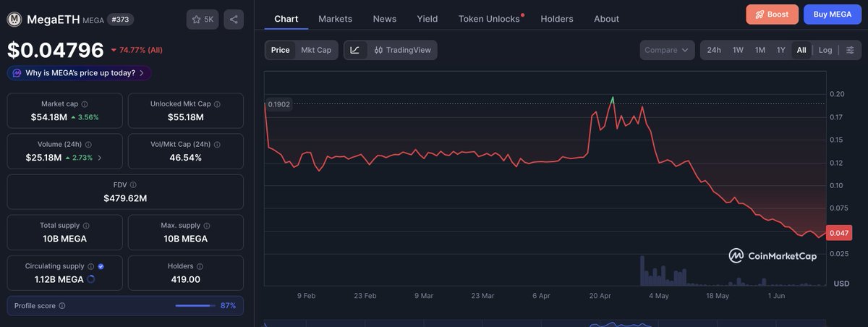Open the Compare dropdown
This screenshot has width=868, height=327.
pyautogui.click(x=667, y=50)
